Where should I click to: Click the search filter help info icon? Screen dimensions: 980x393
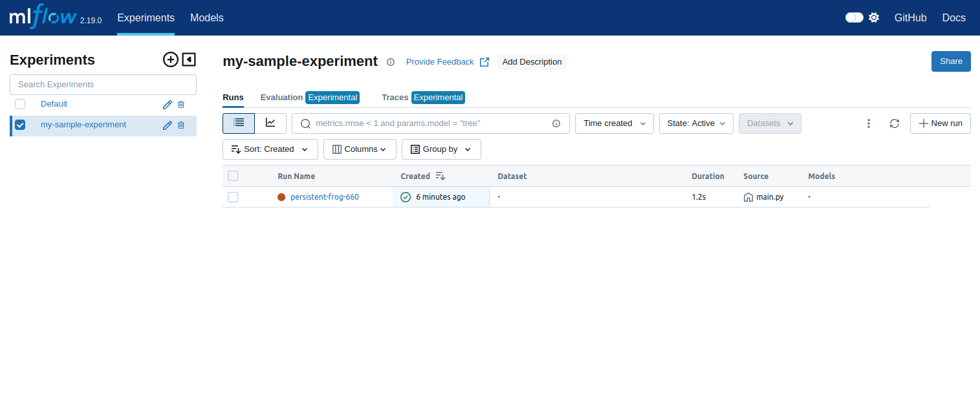(x=556, y=123)
